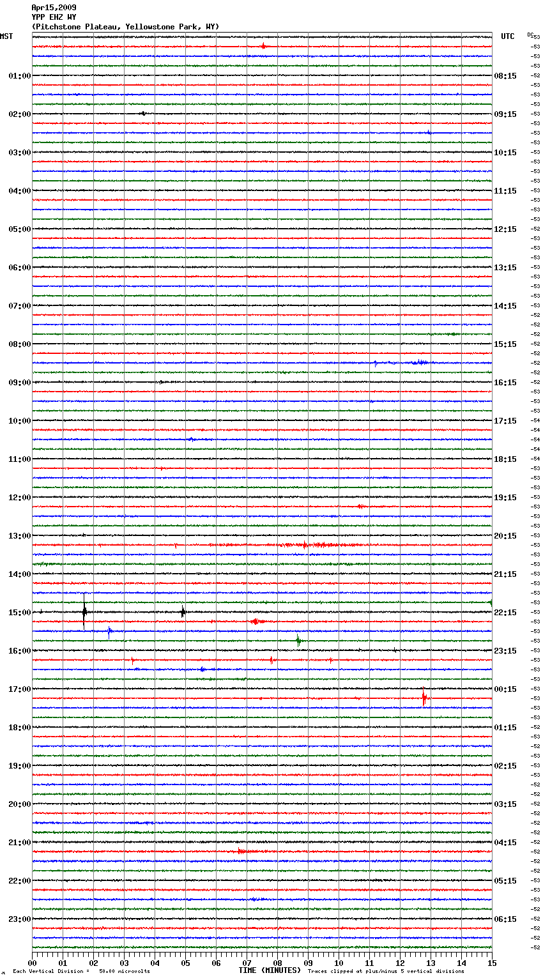
Task: Choose the 08:00 MST time label
Action: pos(19,344)
